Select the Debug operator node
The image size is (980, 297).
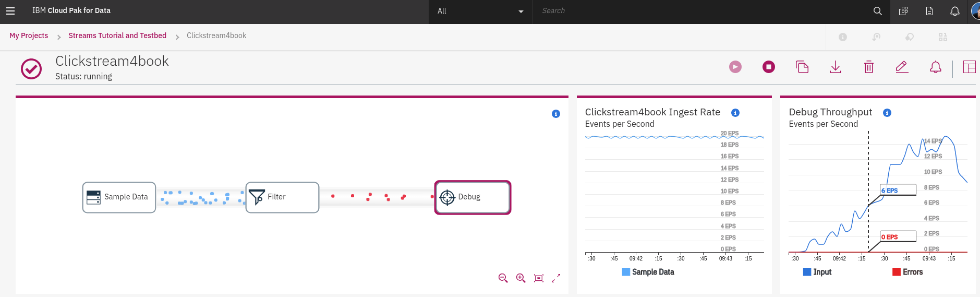click(473, 197)
